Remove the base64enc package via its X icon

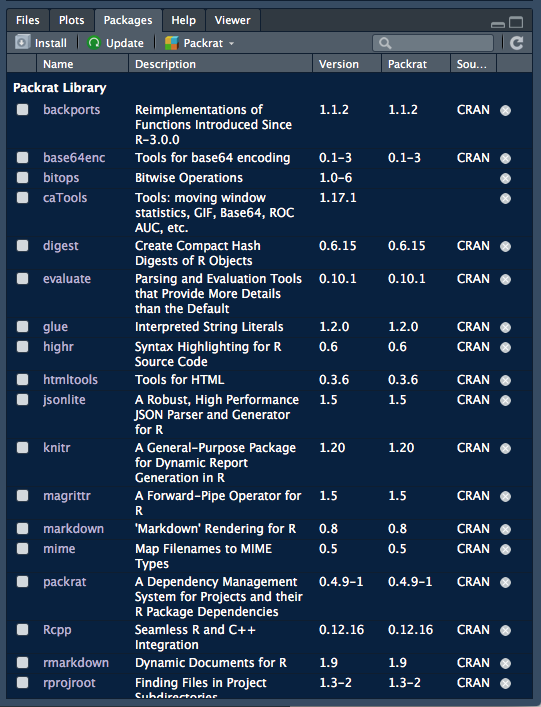[505, 158]
